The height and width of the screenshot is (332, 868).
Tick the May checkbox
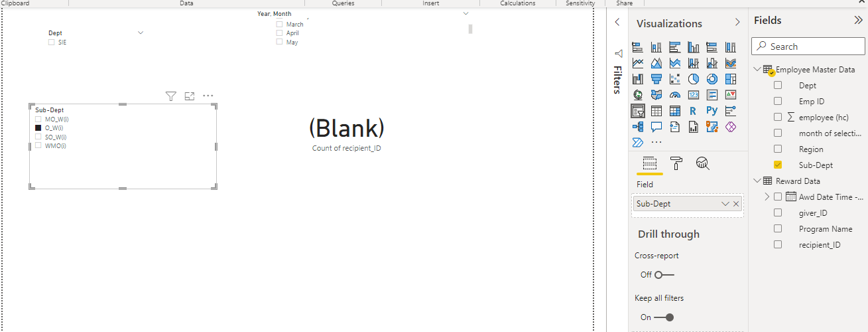280,42
